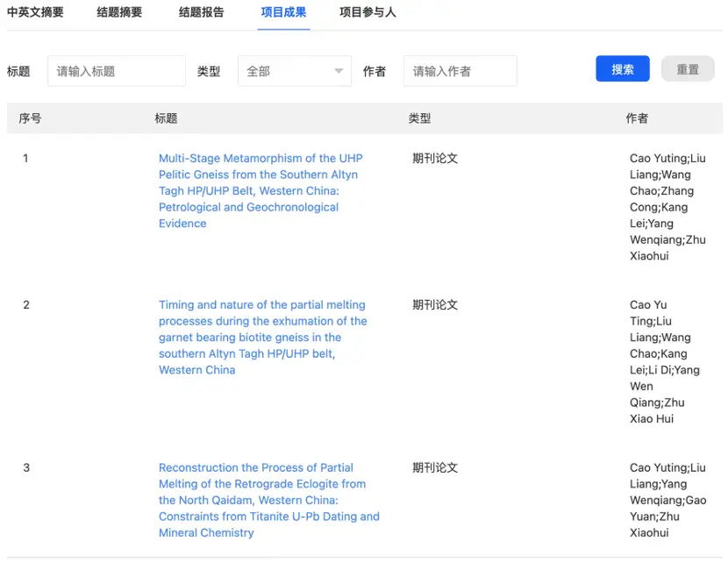Open the Multi-Stage Metamorphism article link
Viewport: 728px width, 563px height.
(x=258, y=190)
